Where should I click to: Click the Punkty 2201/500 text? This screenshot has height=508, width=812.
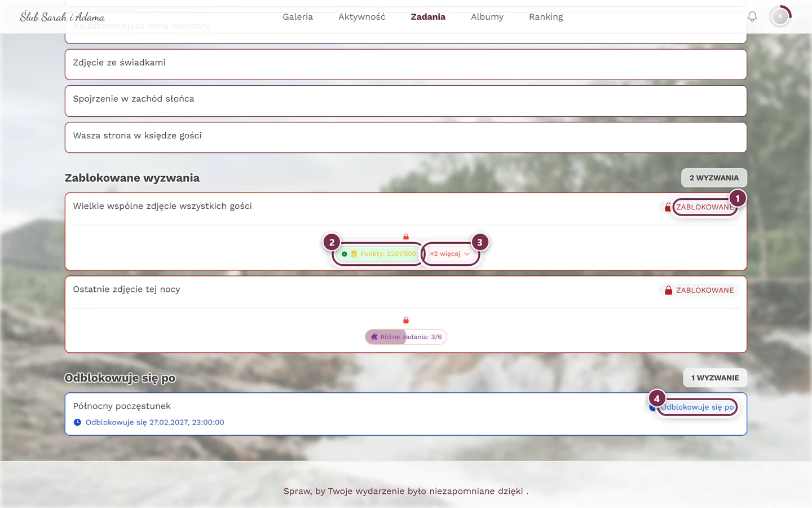(x=388, y=254)
